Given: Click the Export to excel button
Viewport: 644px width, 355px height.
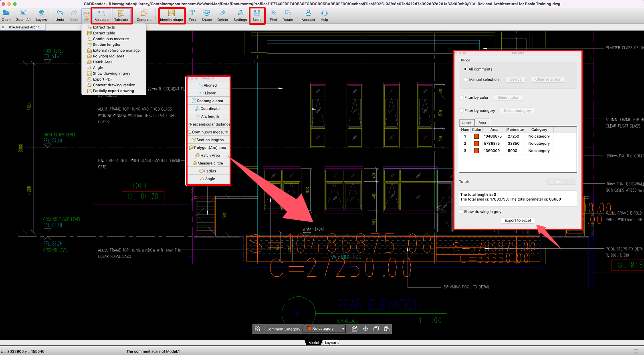Looking at the screenshot, I should [518, 221].
